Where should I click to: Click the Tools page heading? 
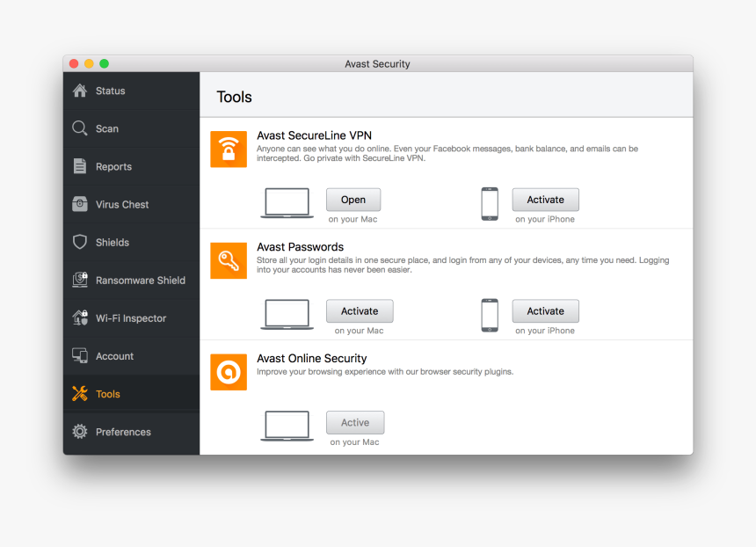(x=235, y=97)
